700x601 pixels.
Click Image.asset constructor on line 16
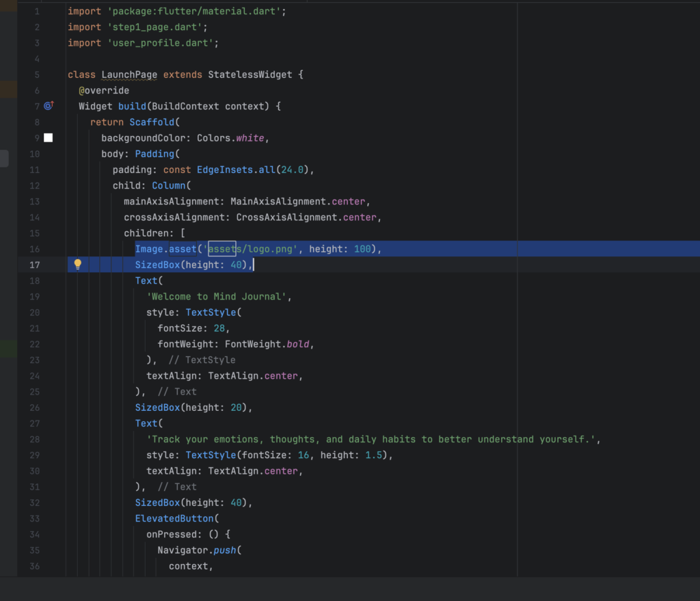pos(165,249)
